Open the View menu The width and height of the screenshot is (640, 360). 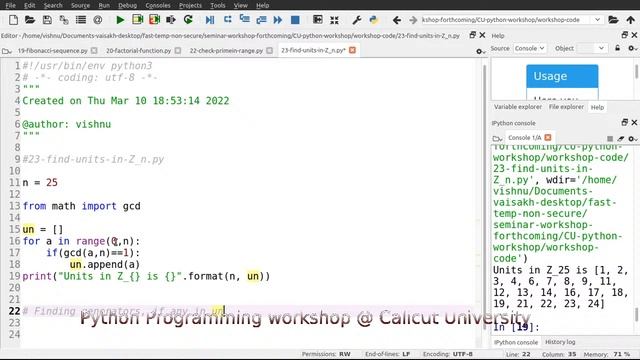point(240,5)
